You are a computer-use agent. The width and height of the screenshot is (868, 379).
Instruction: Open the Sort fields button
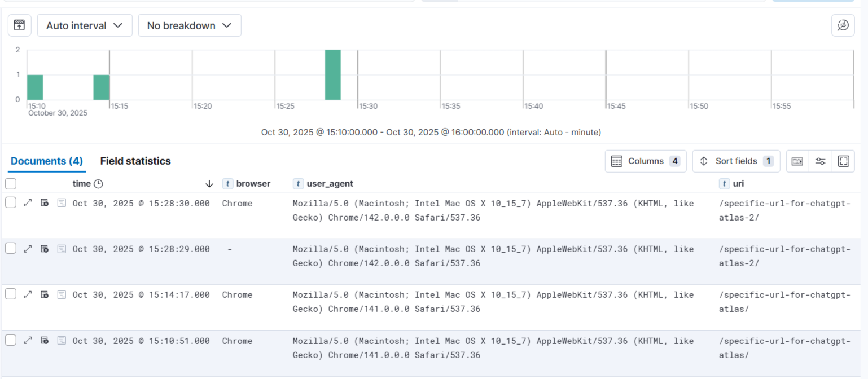pos(736,161)
